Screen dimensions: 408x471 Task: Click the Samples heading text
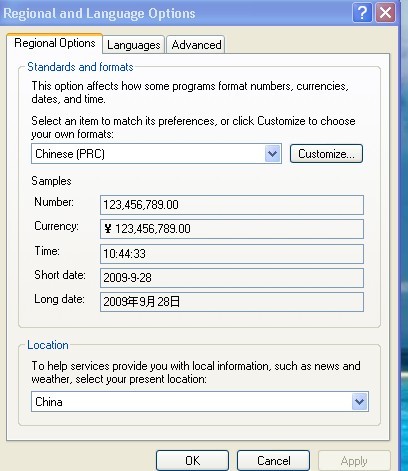point(51,181)
